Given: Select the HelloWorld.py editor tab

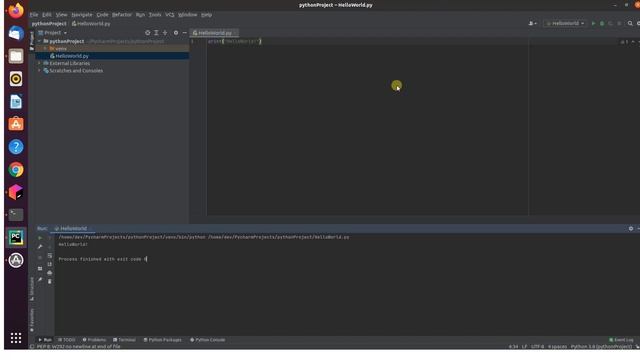Looking at the screenshot, I should click(x=214, y=33).
